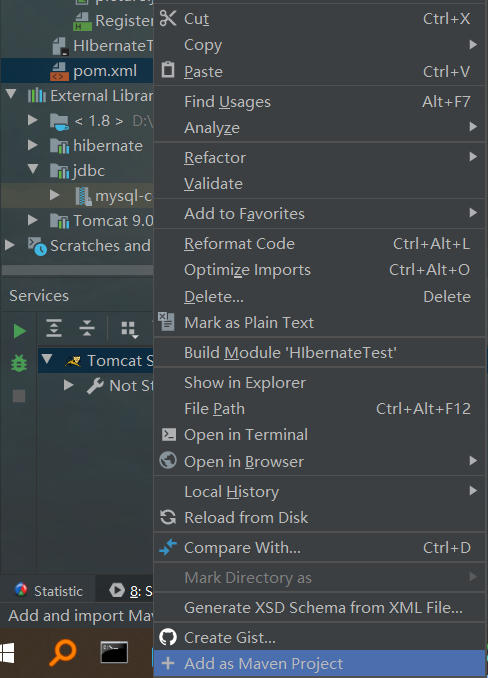
Task: Click the Windows search magnifier icon
Action: (x=63, y=652)
